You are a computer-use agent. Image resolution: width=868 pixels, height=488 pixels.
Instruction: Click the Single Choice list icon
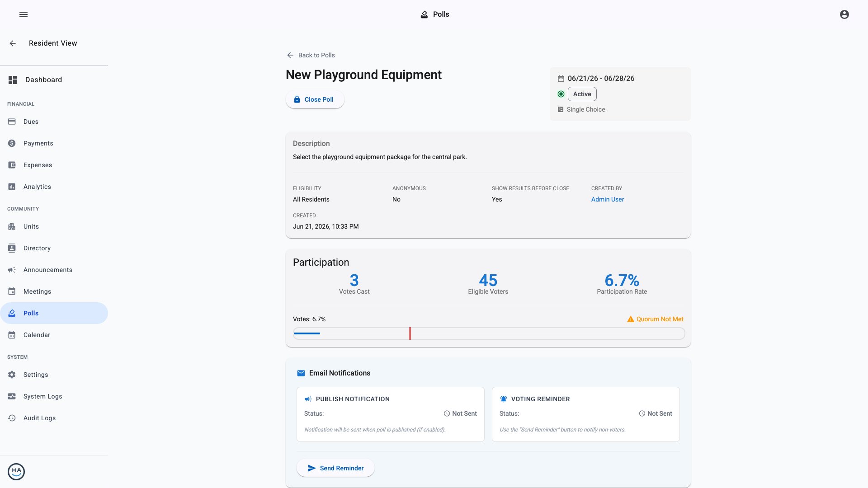click(x=561, y=109)
